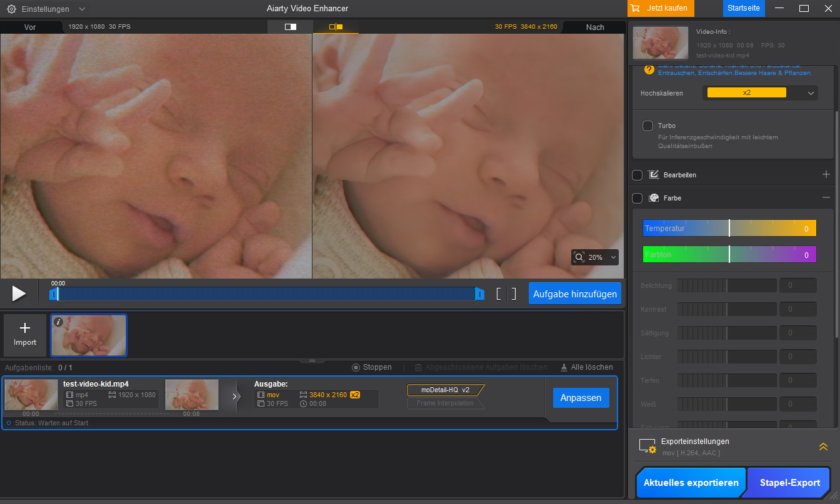Click Alle löschen brush icon

pos(564,367)
